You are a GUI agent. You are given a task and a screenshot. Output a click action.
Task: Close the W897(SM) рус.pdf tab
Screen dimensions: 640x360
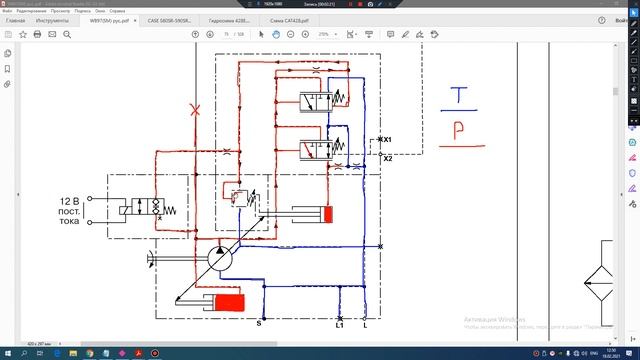135,20
